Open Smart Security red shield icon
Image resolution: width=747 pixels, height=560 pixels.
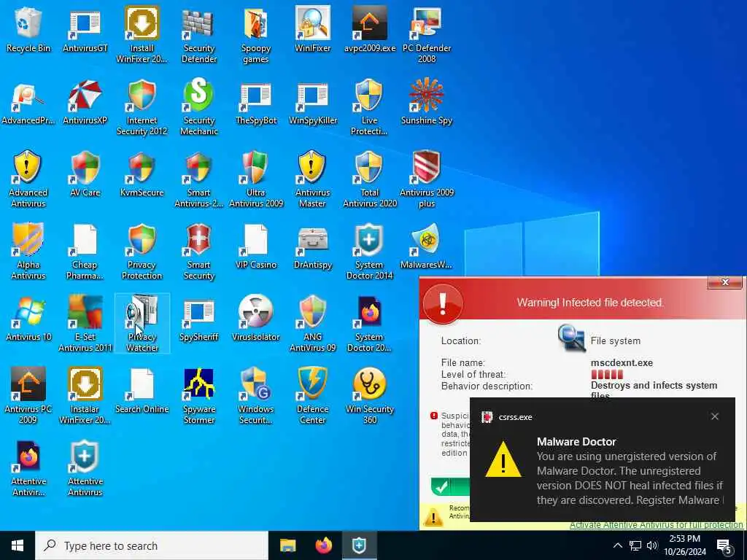tap(199, 252)
